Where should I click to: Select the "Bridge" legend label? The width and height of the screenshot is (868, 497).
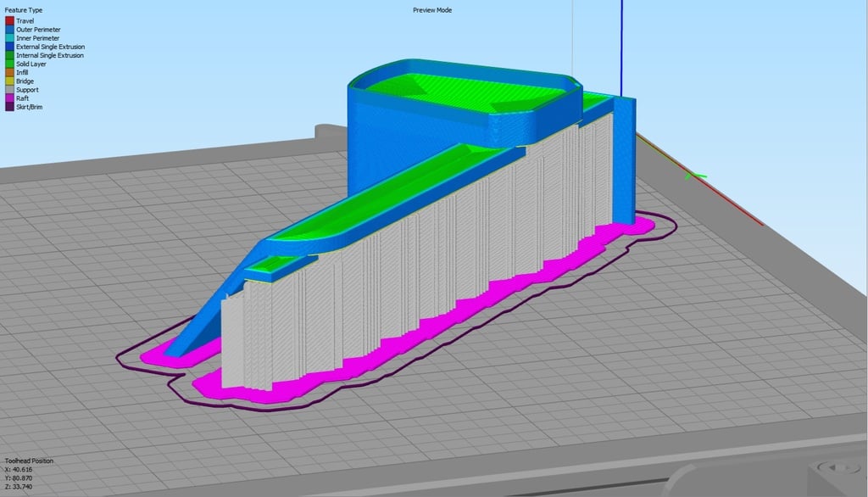pos(25,81)
